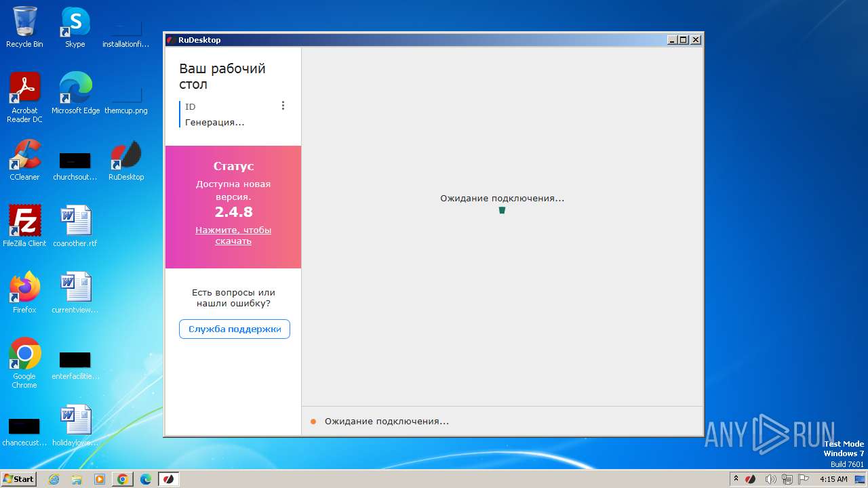Open the Skype desktop shortcut

[75, 27]
